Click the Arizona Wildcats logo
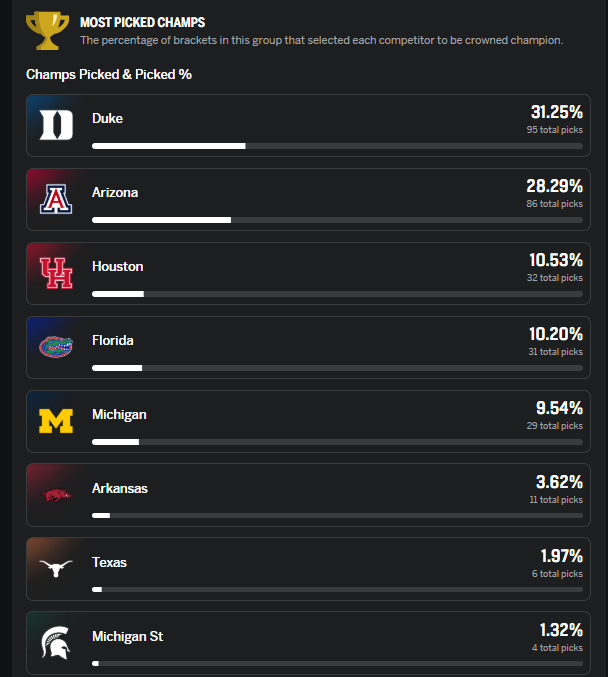This screenshot has width=608, height=677. point(56,199)
